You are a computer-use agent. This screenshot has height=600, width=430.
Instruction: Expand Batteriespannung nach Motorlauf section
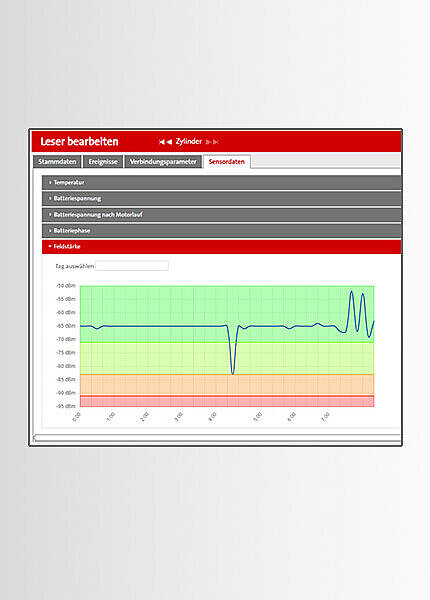[222, 215]
